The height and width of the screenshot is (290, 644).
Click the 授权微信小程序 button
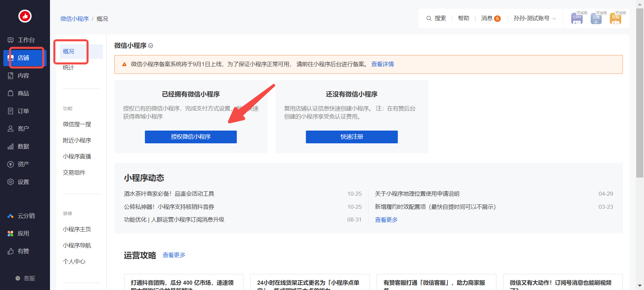[191, 137]
